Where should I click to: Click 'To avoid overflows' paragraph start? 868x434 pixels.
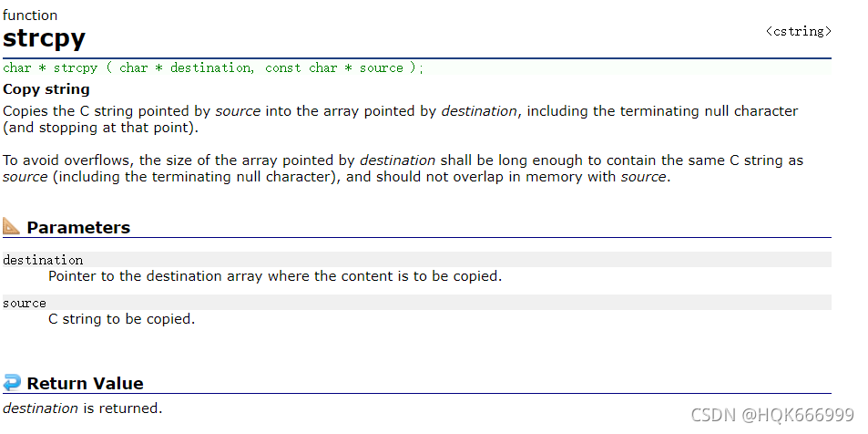[x=67, y=160]
